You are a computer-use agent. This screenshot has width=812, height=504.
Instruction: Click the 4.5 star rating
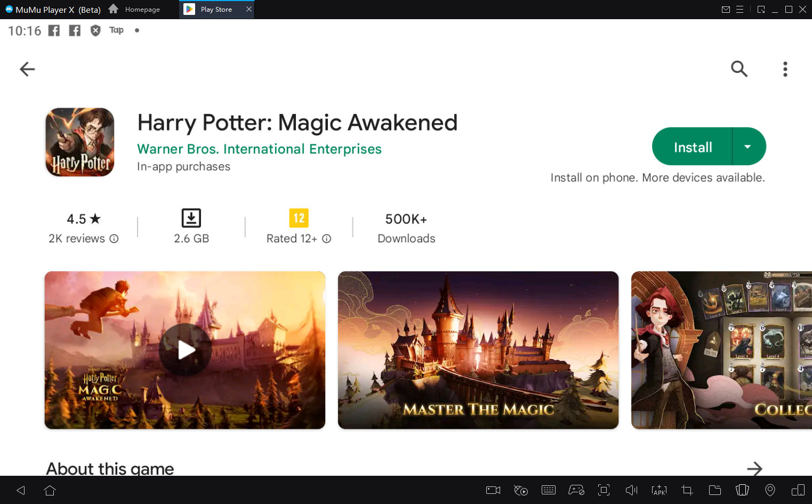pos(84,219)
